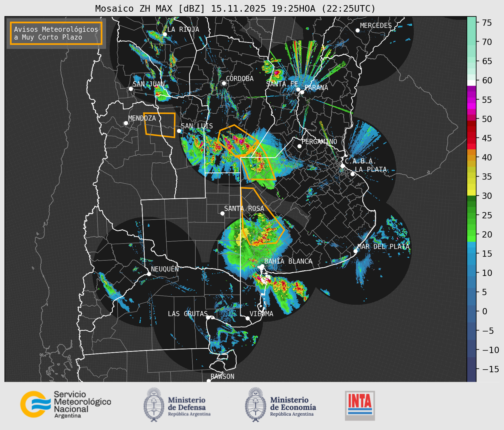The image size is (504, 430).
Task: Click the MENDOZA city label
Action: tap(142, 118)
